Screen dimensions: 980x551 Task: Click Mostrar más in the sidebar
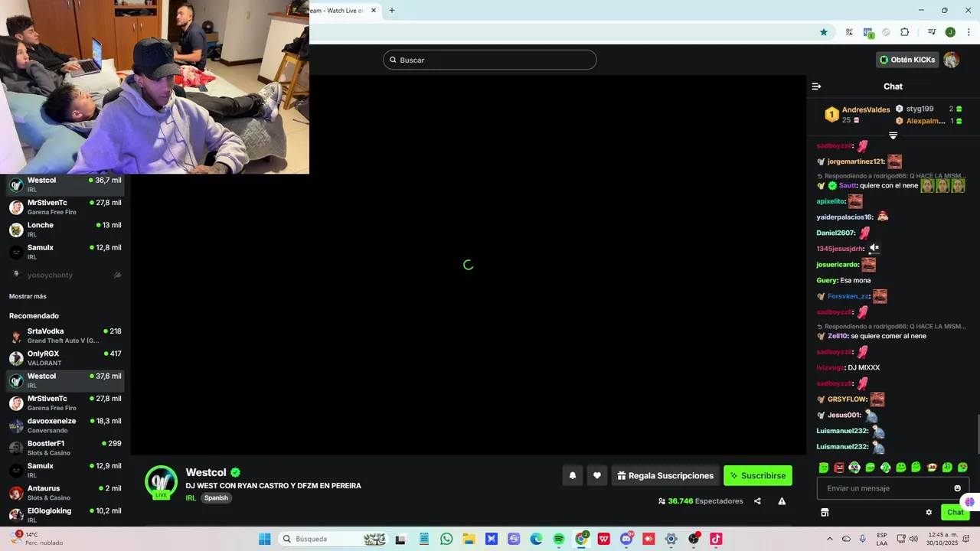click(28, 296)
